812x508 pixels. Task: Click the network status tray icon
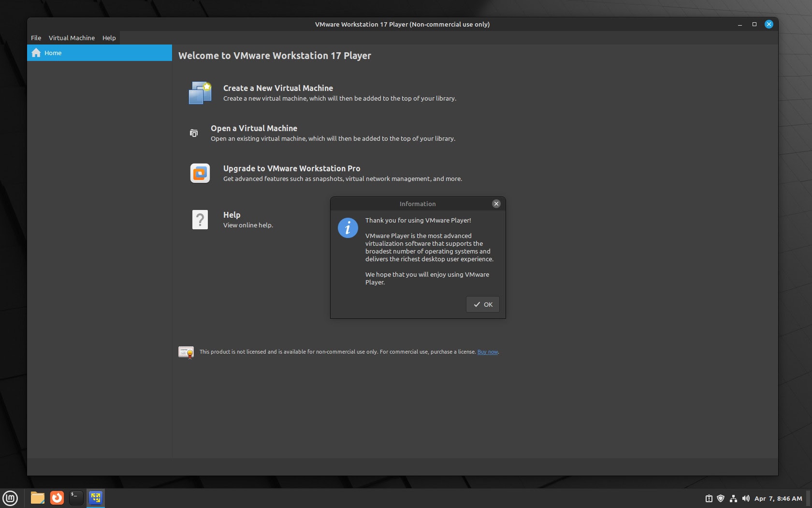[x=734, y=498]
